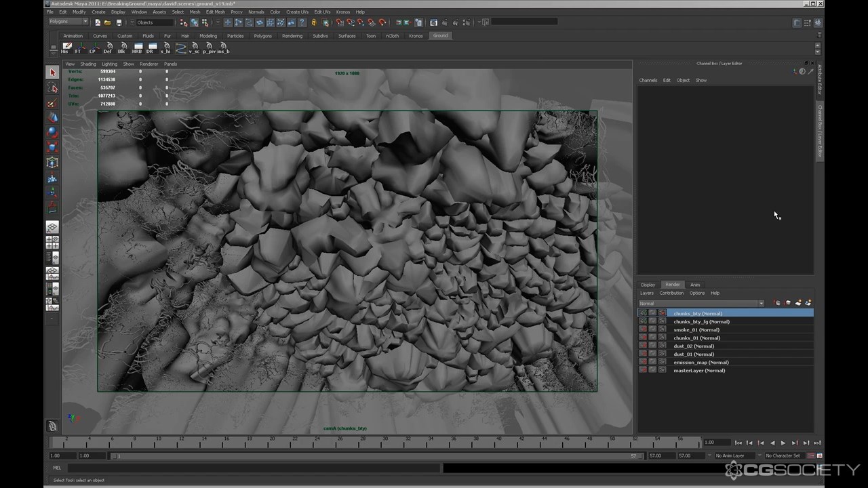Create a new scene from status line
Screen dimensions: 868x488
click(x=98, y=22)
